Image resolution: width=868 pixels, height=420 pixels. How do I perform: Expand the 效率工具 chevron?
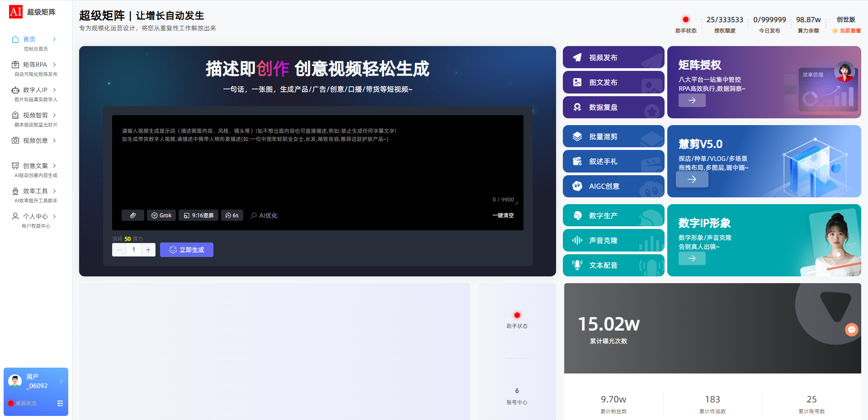54,191
